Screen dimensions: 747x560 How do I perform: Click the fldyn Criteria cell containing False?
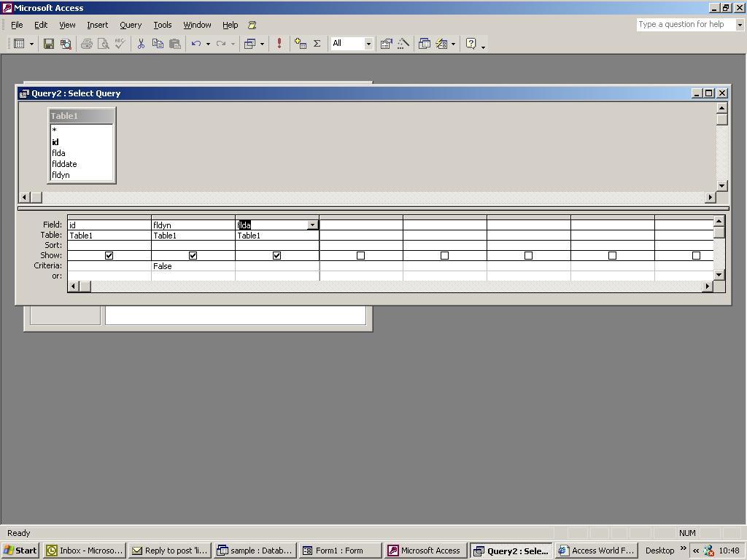[x=193, y=266]
